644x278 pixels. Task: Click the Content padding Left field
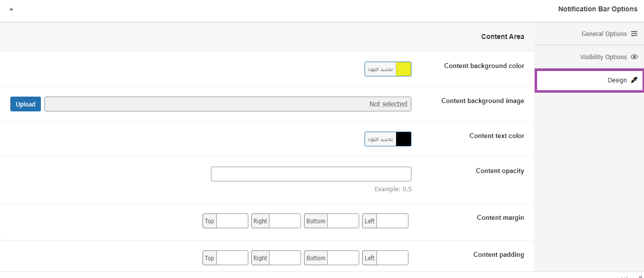click(x=392, y=258)
